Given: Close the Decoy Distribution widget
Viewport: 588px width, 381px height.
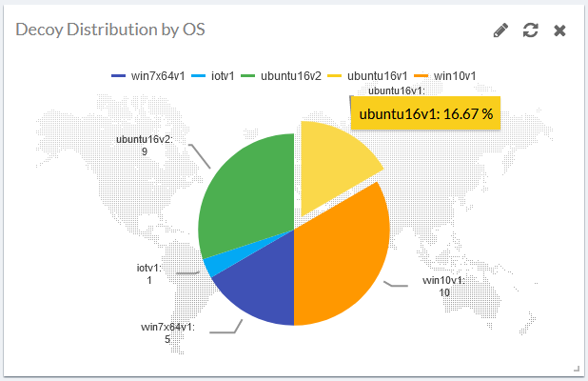Looking at the screenshot, I should [559, 30].
